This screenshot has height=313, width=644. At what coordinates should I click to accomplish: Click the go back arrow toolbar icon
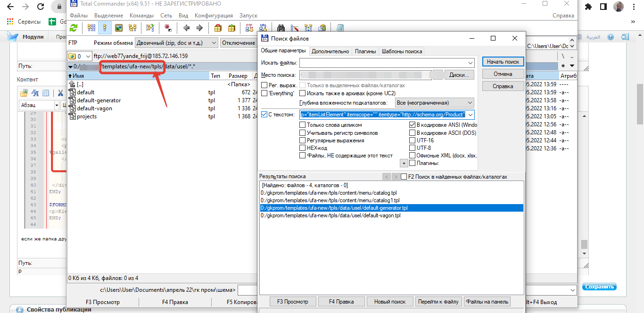pyautogui.click(x=186, y=28)
